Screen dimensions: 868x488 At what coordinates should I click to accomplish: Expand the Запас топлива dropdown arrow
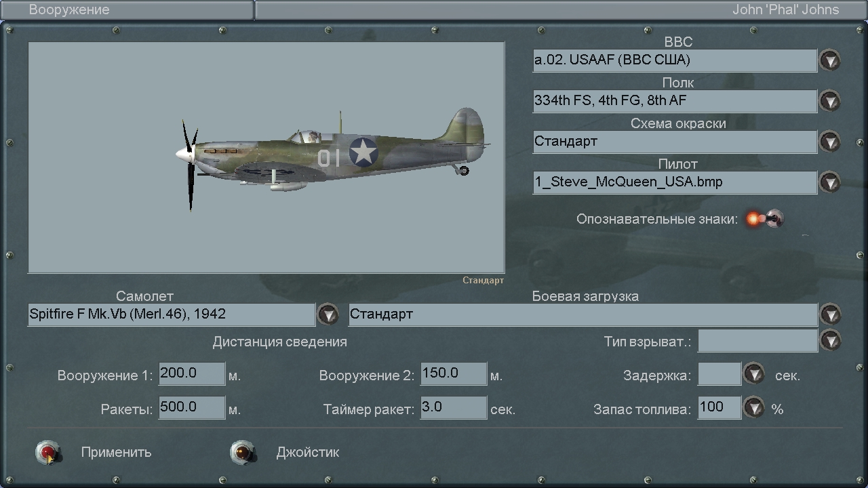(754, 407)
